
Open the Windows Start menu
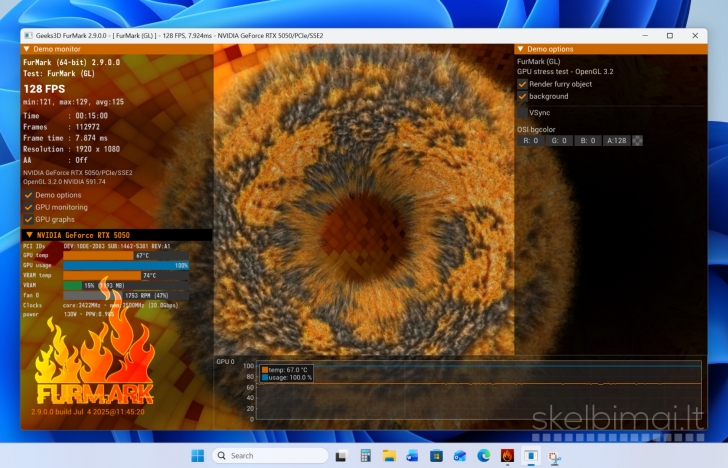pos(198,456)
